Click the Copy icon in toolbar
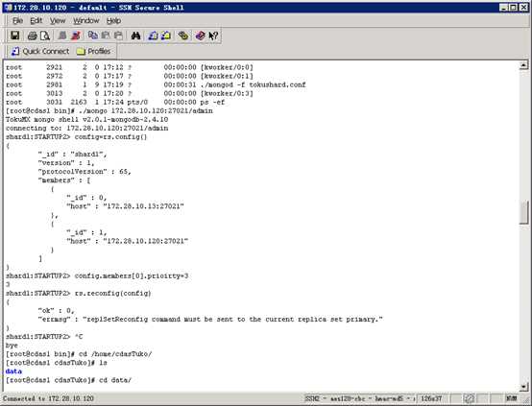This screenshot has width=532, height=406. pyautogui.click(x=92, y=36)
